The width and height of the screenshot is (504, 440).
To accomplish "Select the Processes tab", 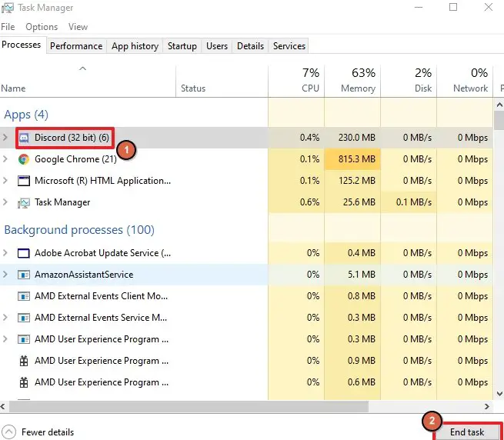I will tap(22, 45).
